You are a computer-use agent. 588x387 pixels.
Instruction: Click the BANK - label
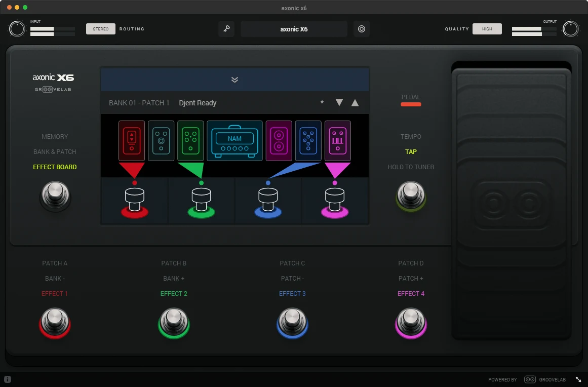click(55, 278)
